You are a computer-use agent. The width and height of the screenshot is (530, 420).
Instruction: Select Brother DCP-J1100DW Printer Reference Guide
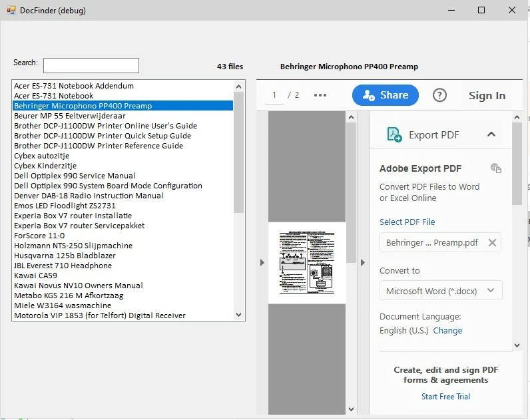coord(123,146)
